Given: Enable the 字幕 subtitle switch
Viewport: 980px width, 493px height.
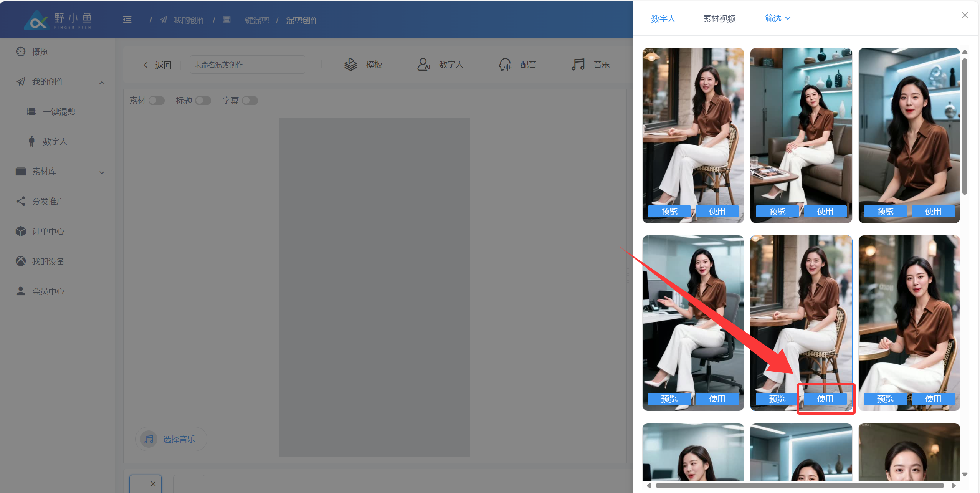Looking at the screenshot, I should pyautogui.click(x=250, y=101).
